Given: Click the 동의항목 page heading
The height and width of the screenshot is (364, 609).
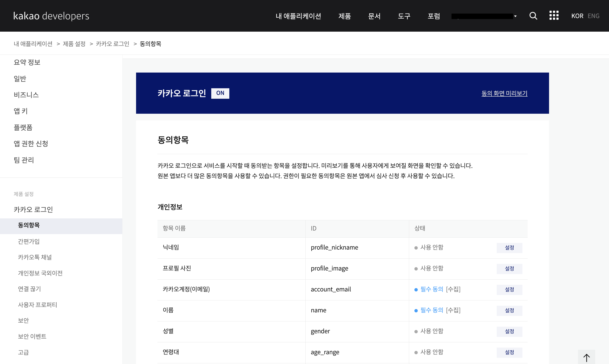Looking at the screenshot, I should [x=173, y=140].
